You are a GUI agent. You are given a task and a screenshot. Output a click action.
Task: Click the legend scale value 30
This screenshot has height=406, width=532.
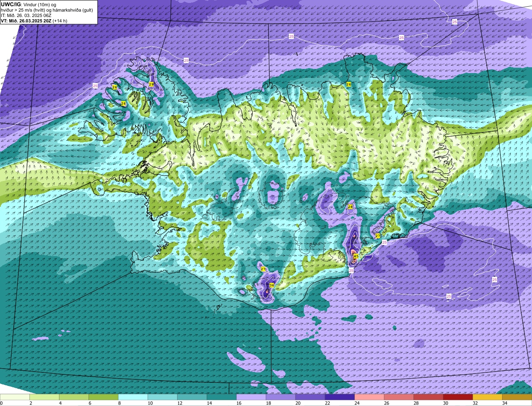tap(445, 403)
